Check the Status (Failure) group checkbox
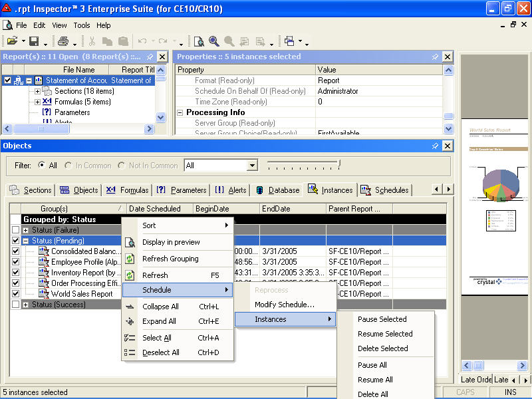This screenshot has height=399, width=532. pyautogui.click(x=15, y=229)
